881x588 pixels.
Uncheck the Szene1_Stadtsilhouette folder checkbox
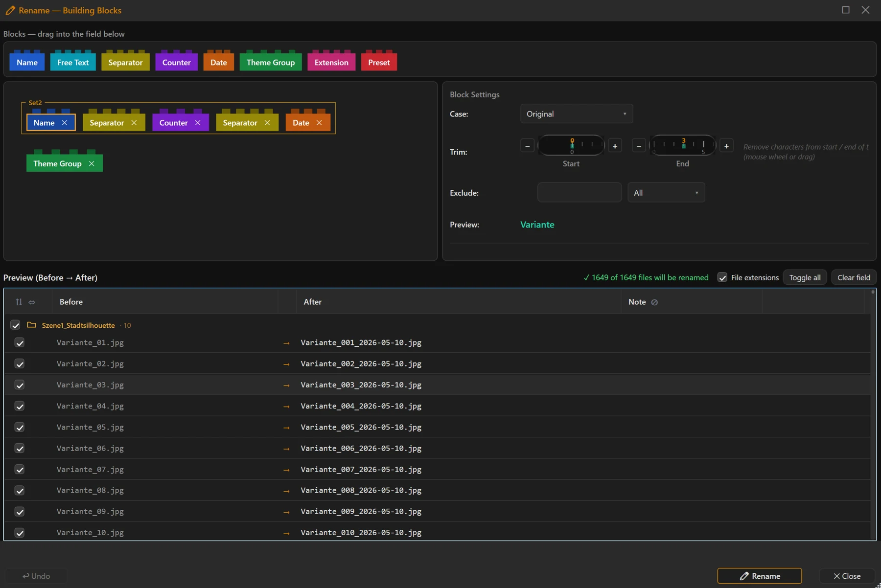[15, 325]
